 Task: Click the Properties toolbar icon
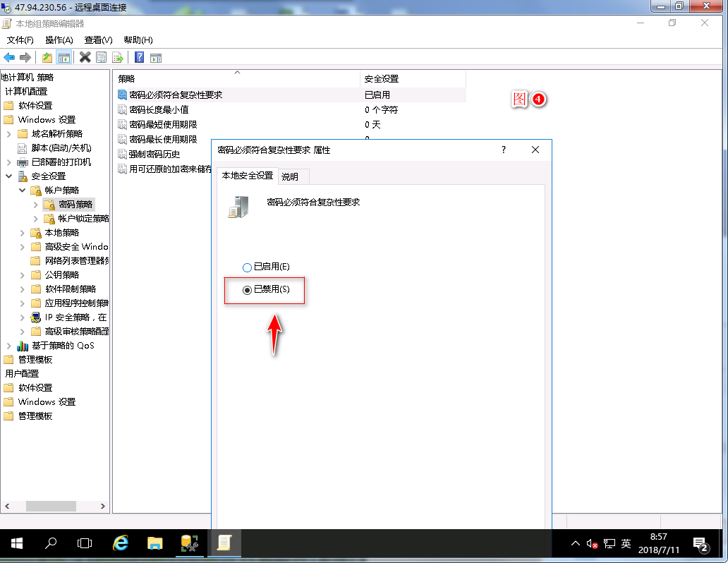click(x=102, y=58)
